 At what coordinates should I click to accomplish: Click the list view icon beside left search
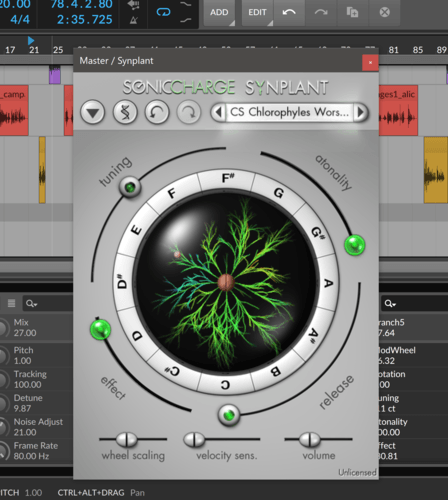coord(11,303)
